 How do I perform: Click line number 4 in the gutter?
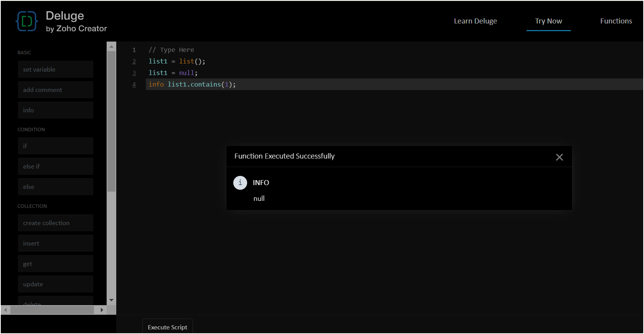click(134, 84)
